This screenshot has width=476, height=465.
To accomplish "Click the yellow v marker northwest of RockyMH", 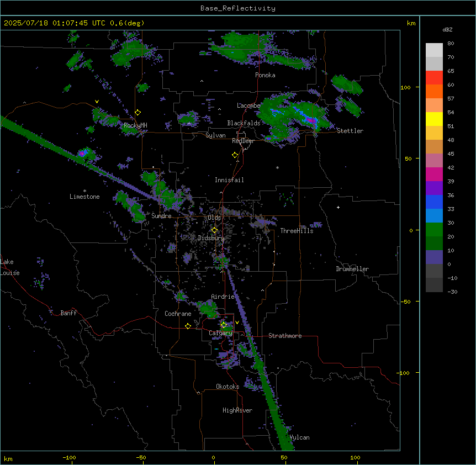I will (97, 102).
